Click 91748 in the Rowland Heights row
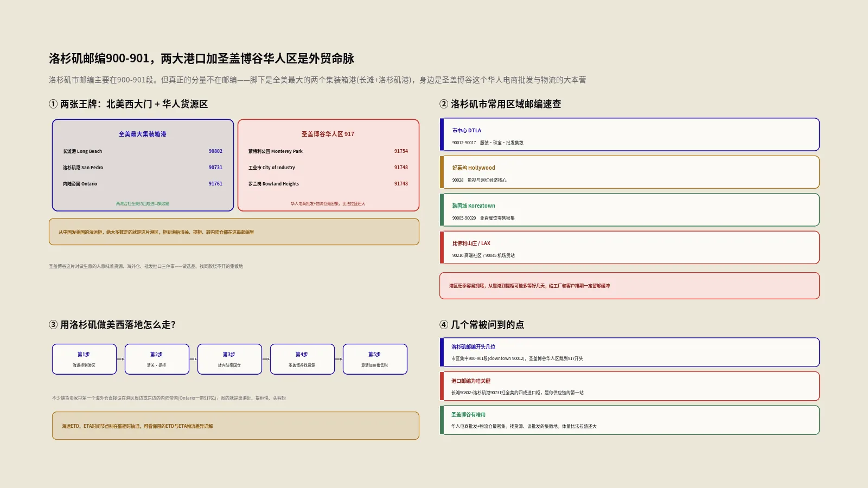This screenshot has width=868, height=488. tap(401, 184)
